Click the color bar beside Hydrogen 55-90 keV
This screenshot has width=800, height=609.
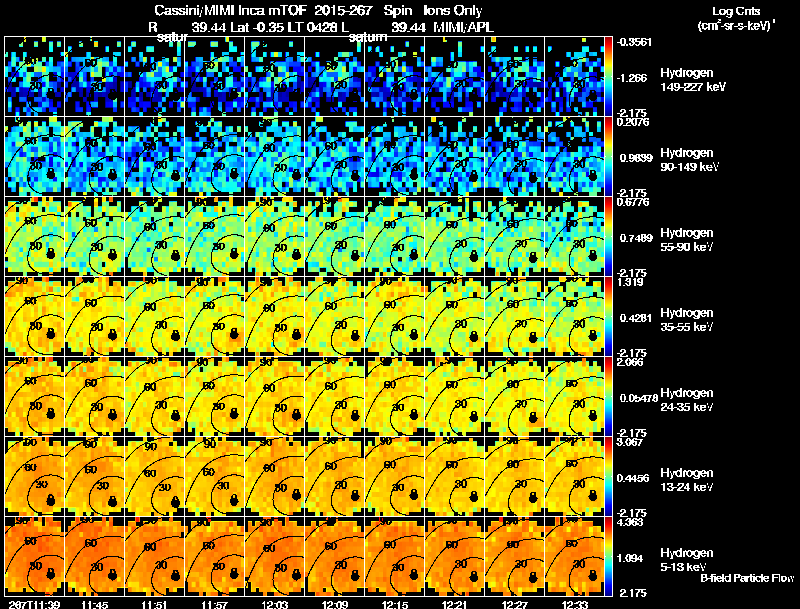point(609,237)
